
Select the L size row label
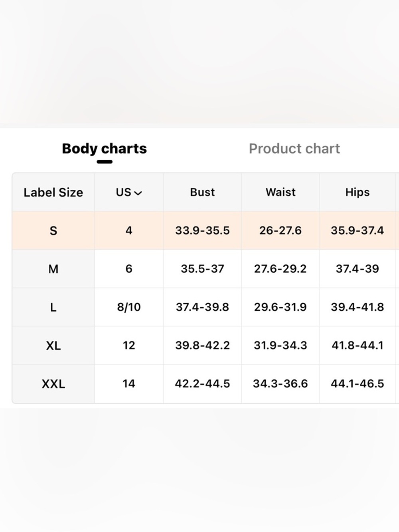click(x=53, y=308)
